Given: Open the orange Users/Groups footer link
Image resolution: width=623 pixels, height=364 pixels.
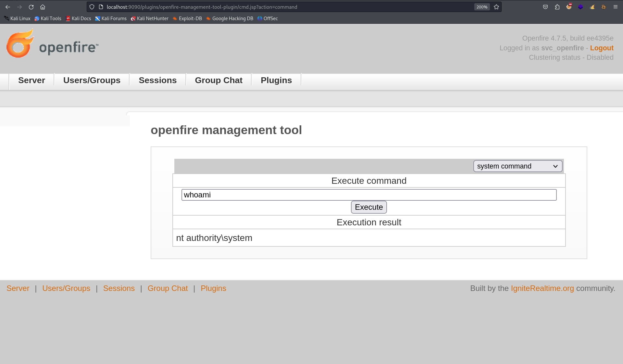Looking at the screenshot, I should click(66, 288).
